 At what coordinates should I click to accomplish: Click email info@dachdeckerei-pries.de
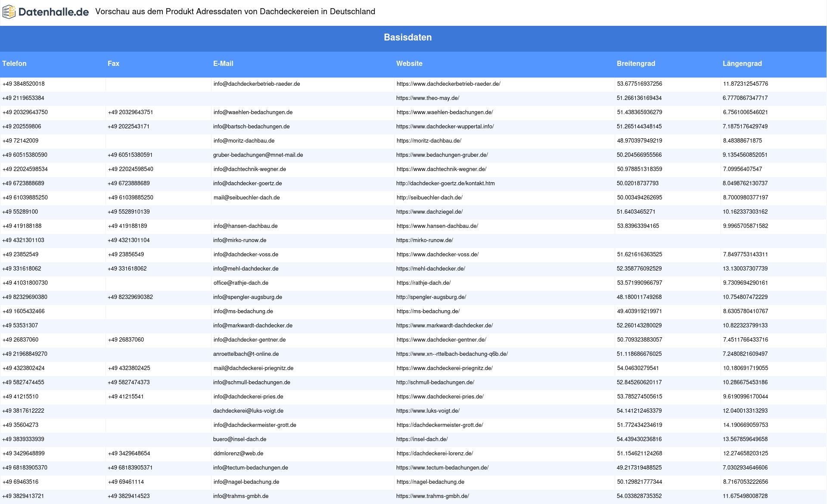pyautogui.click(x=249, y=397)
